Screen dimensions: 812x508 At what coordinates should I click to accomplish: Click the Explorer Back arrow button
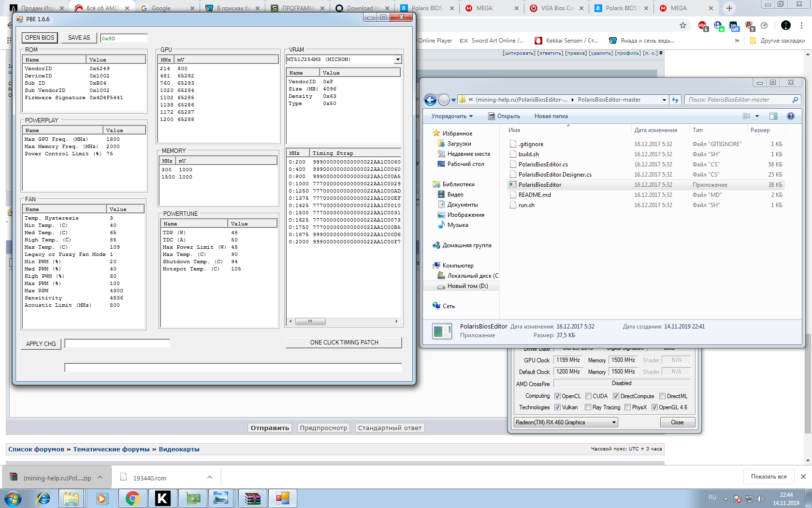pos(430,100)
